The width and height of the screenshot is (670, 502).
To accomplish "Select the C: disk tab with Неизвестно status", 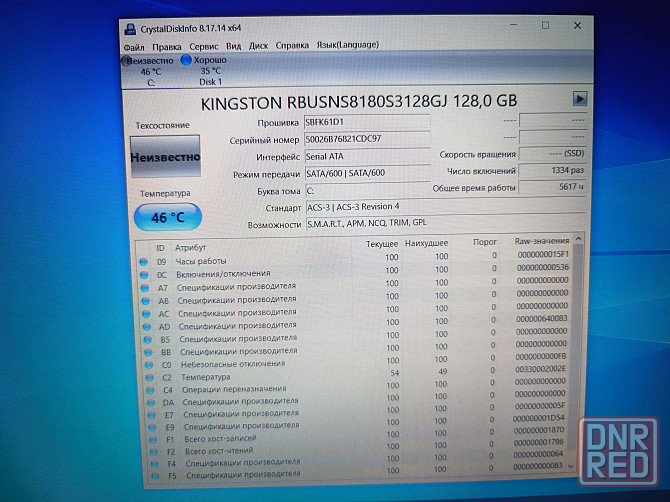I will pos(148,71).
